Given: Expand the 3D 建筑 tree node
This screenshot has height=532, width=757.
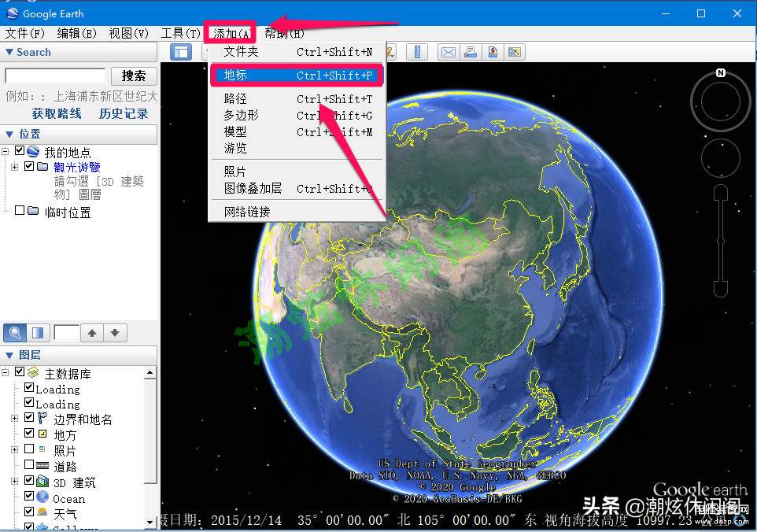Looking at the screenshot, I should (14, 482).
